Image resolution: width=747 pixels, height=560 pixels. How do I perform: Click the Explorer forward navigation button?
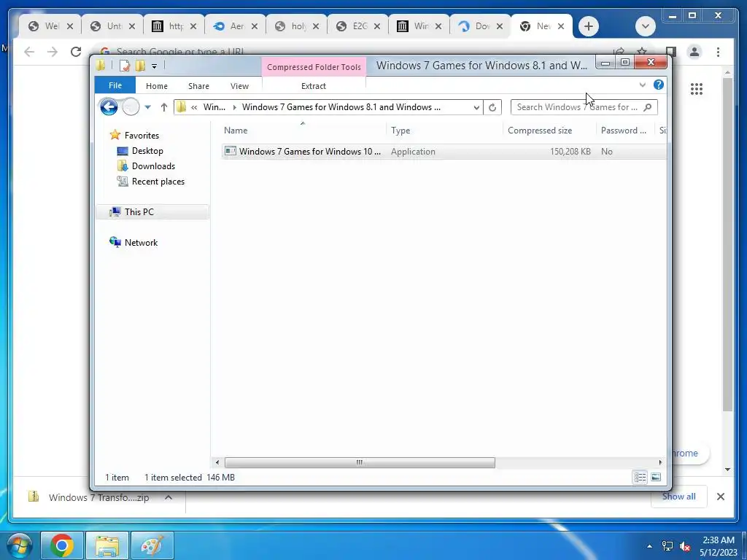coord(131,106)
